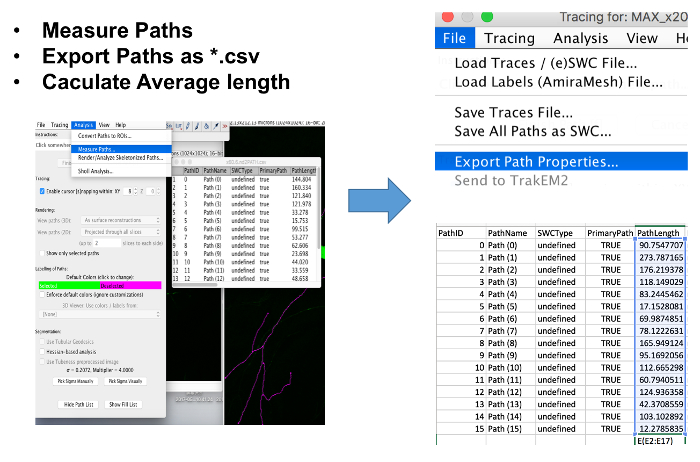Click the Hide Path List button

[x=78, y=404]
